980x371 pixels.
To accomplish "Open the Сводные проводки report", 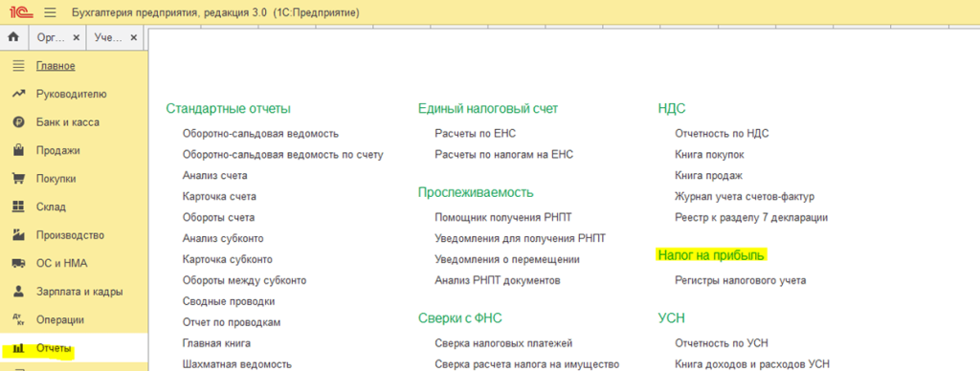I will [x=229, y=301].
